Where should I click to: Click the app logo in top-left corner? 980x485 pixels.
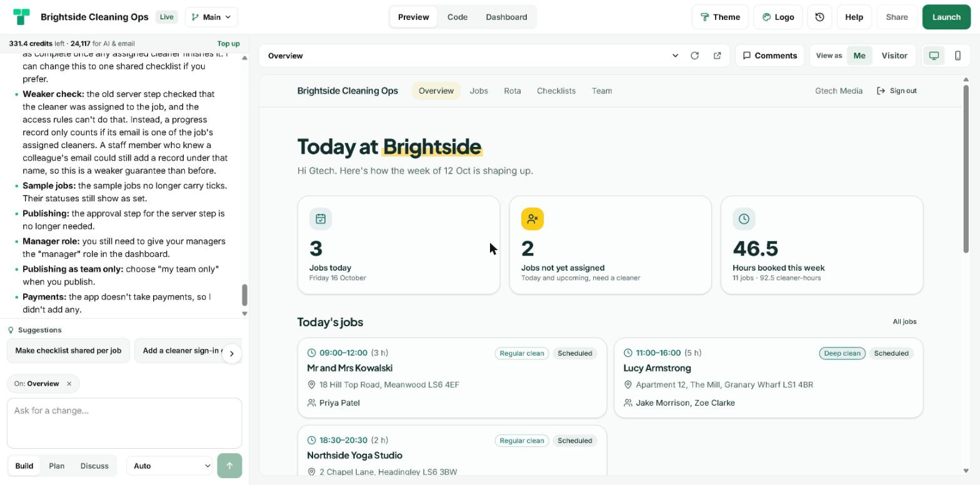pyautogui.click(x=21, y=17)
